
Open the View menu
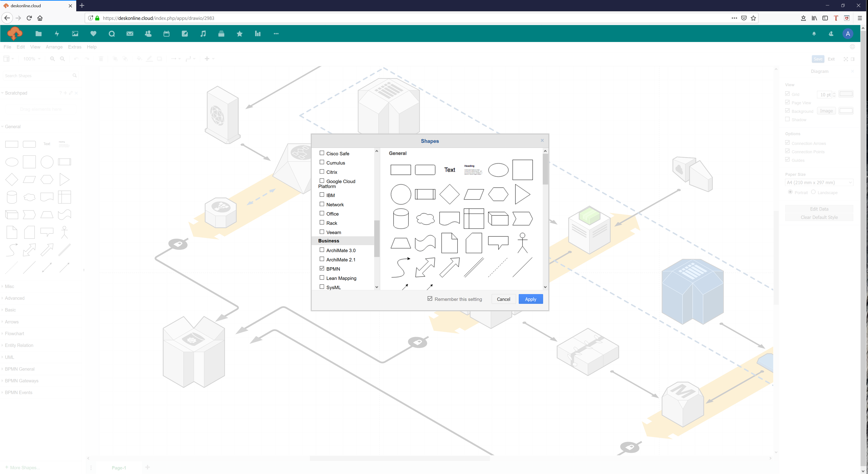coord(35,47)
